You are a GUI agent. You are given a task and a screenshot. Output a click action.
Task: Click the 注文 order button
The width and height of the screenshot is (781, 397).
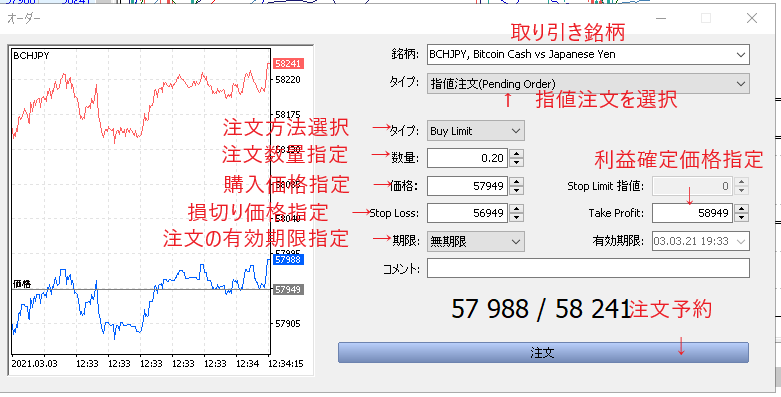(543, 353)
